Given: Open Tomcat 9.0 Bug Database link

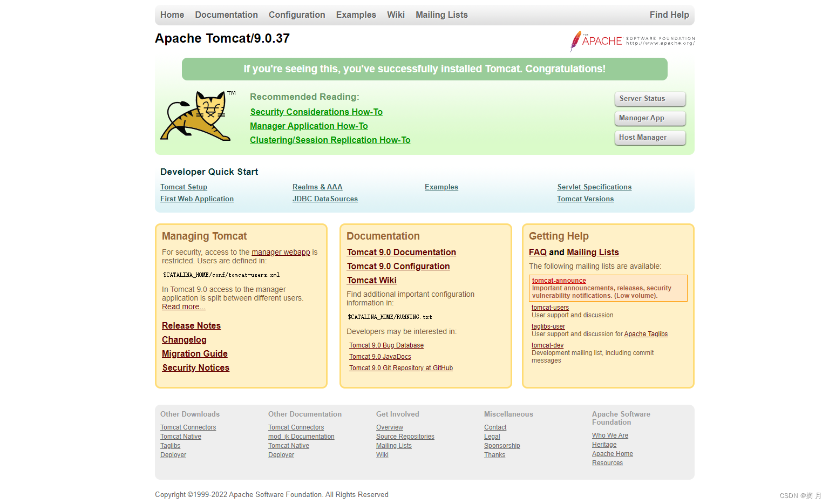Looking at the screenshot, I should click(386, 345).
